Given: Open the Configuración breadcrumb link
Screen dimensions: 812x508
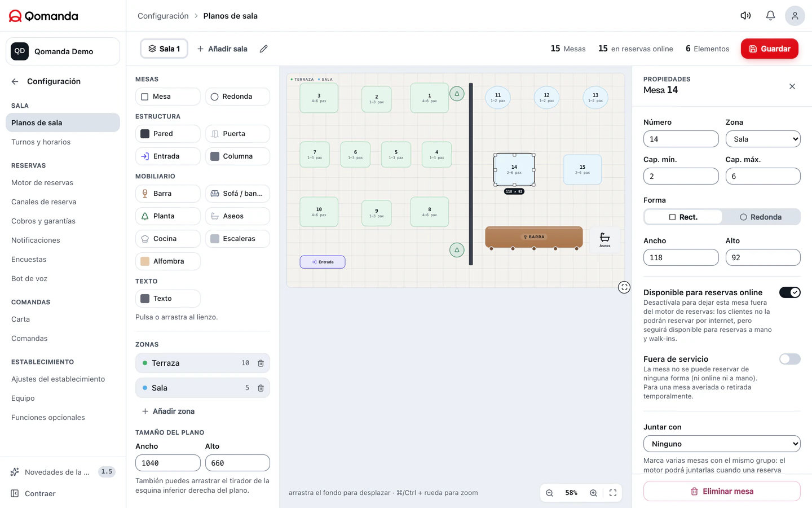Looking at the screenshot, I should 163,16.
